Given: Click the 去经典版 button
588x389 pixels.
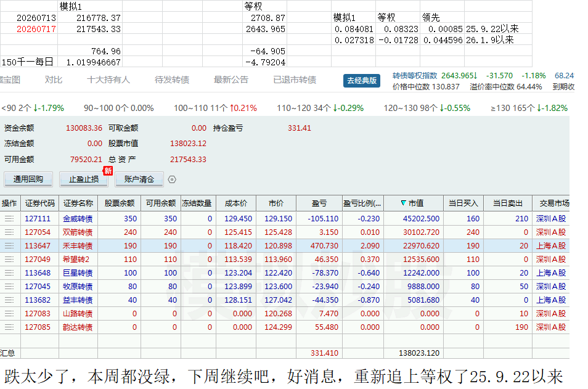Looking at the screenshot, I should (x=362, y=81).
